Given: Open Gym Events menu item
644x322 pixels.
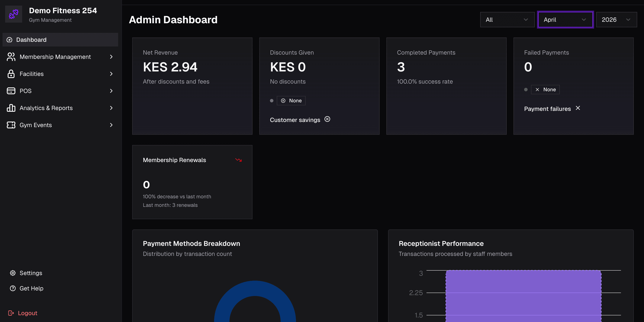Looking at the screenshot, I should click(x=60, y=125).
